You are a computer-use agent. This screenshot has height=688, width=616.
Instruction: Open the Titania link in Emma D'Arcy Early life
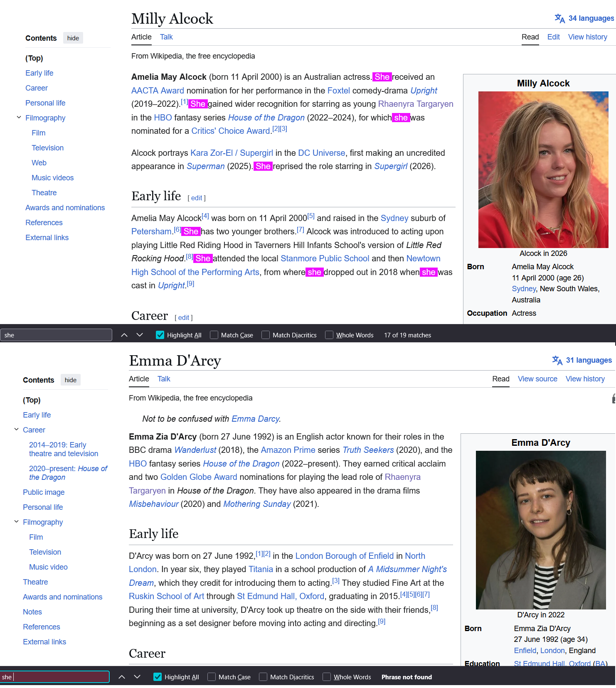[x=261, y=569]
